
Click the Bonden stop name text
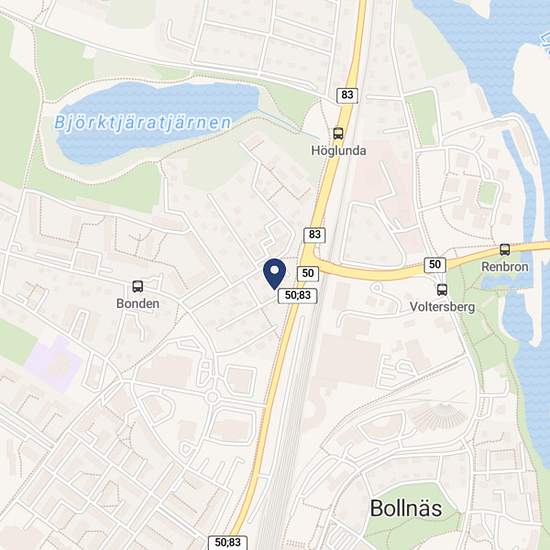(x=138, y=304)
